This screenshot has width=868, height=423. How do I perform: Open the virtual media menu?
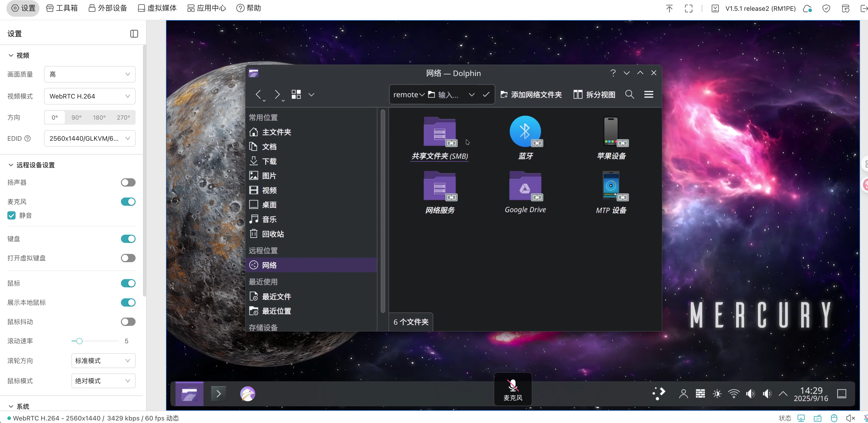point(157,8)
